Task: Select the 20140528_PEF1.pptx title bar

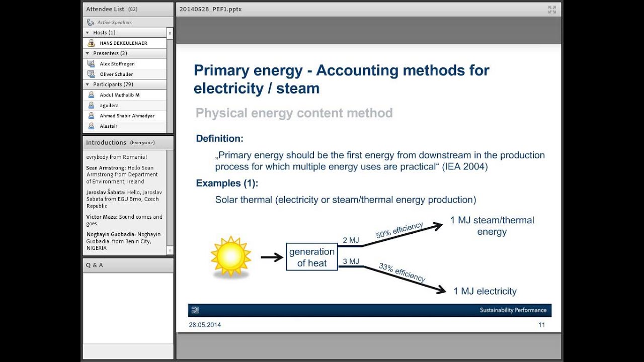Action: click(210, 9)
